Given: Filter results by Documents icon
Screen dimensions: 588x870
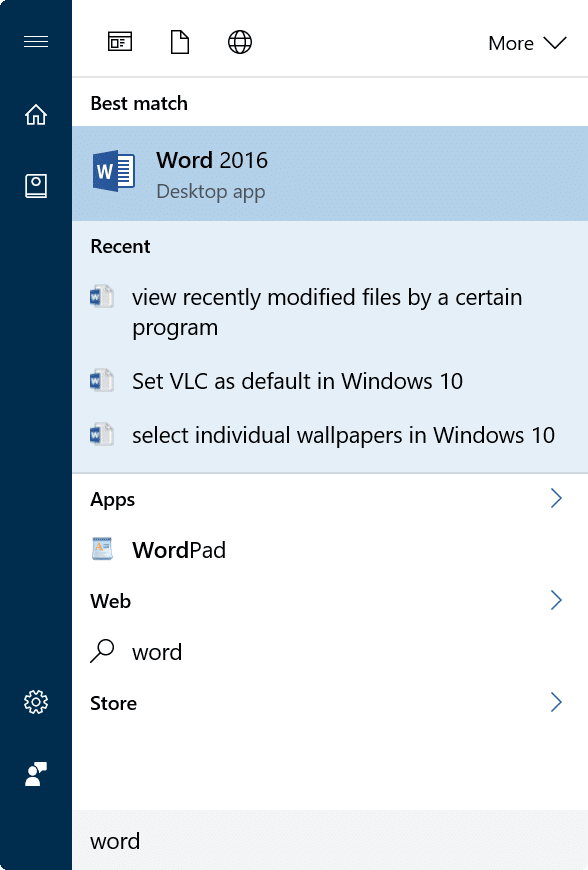Looking at the screenshot, I should pyautogui.click(x=180, y=42).
